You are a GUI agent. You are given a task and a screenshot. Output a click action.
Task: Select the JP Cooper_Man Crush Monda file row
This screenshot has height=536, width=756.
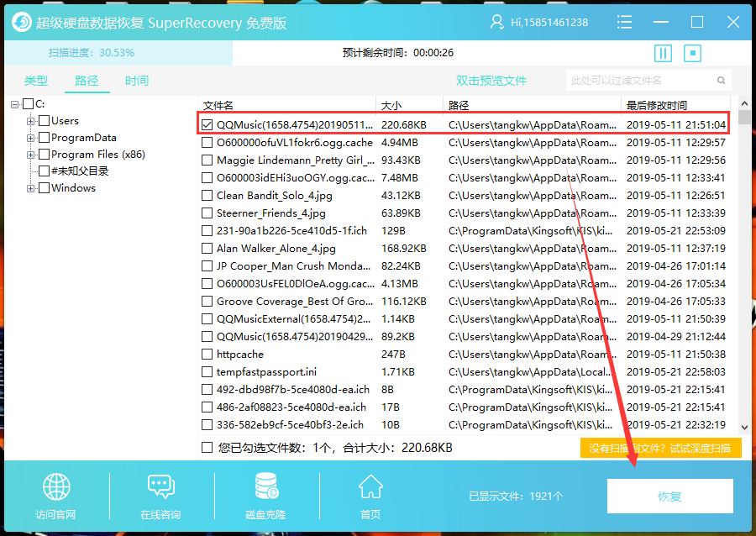pos(463,266)
